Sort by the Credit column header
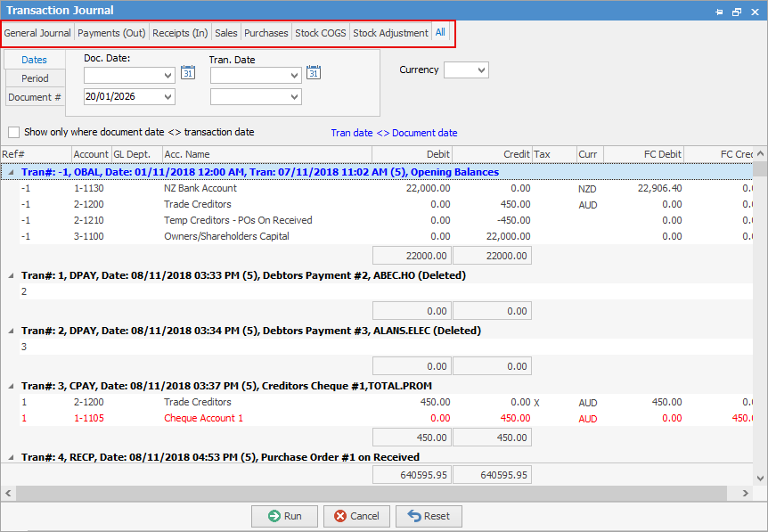Screen dimensions: 768x532 pyautogui.click(x=492, y=154)
